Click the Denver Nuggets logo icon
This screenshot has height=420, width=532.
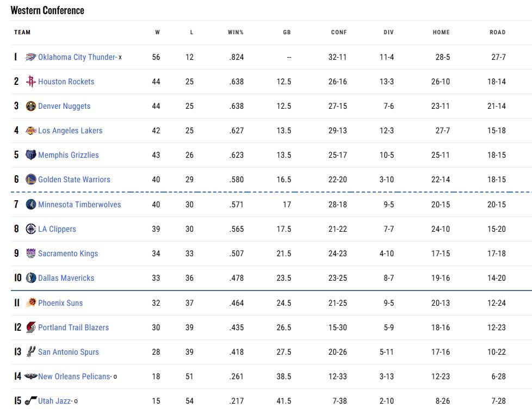[31, 106]
